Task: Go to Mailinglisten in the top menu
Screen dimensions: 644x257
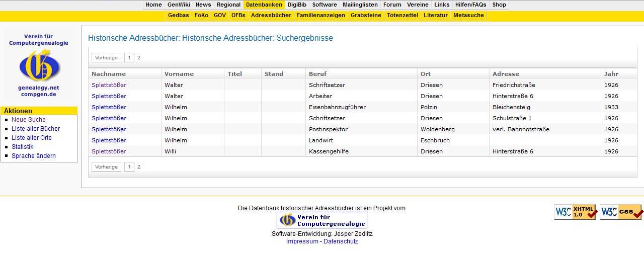Action: (x=360, y=5)
